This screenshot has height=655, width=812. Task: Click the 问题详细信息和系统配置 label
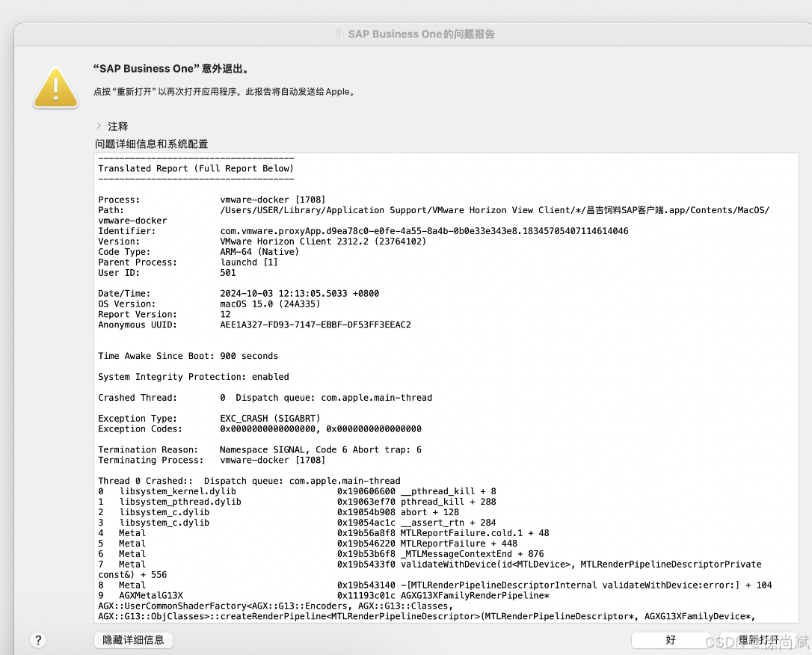[151, 144]
